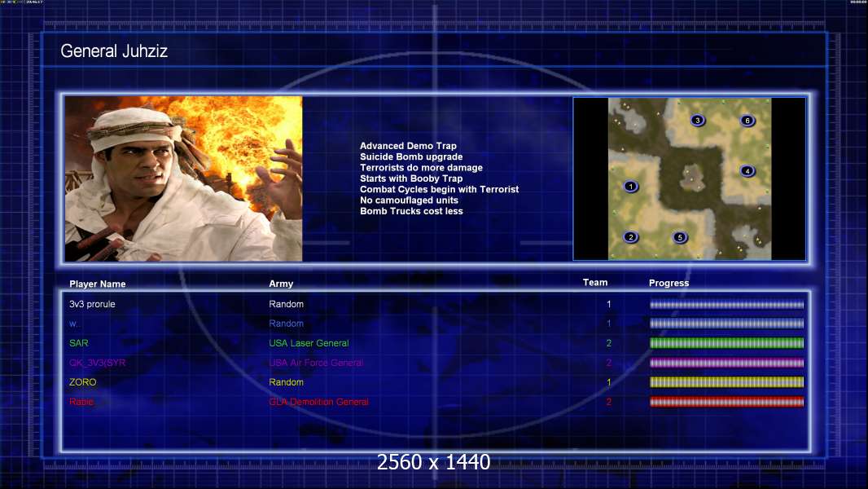Select the purple player name QK_3V3(SYR
The image size is (868, 489).
pos(98,363)
